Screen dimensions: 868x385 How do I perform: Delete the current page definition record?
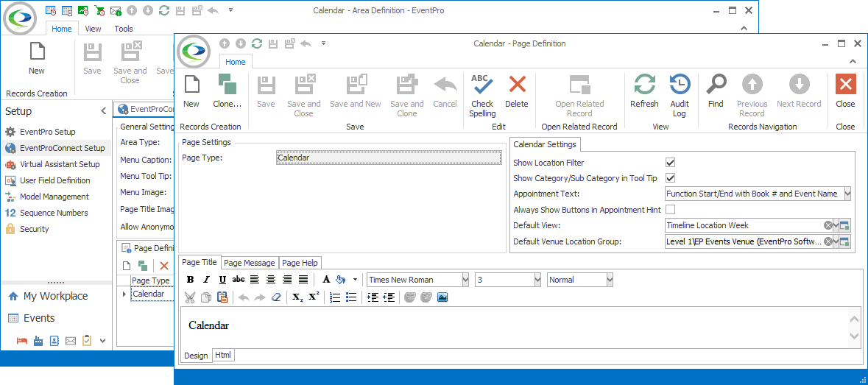coord(517,91)
